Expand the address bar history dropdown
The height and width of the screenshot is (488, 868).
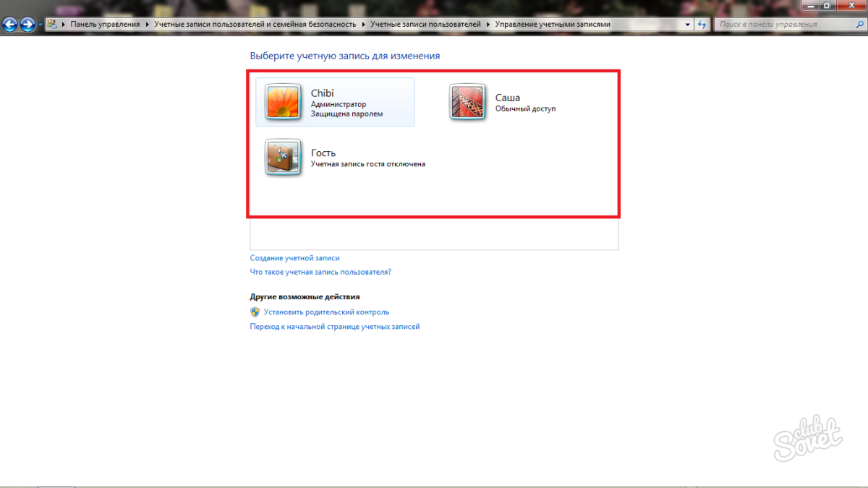click(687, 24)
